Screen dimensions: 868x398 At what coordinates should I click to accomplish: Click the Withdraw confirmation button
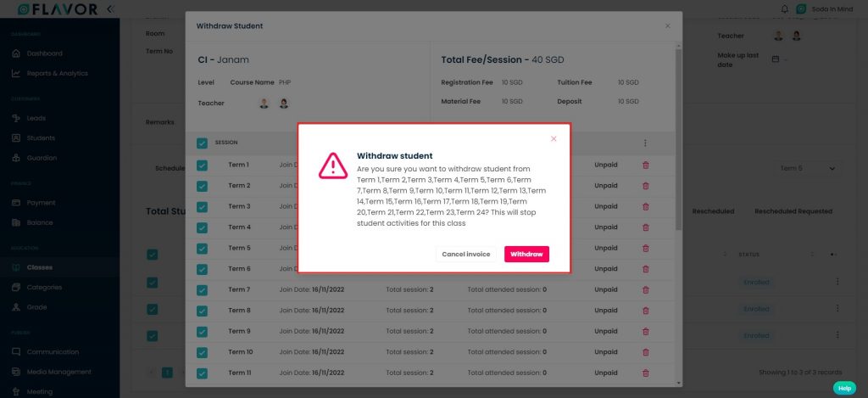[526, 254]
